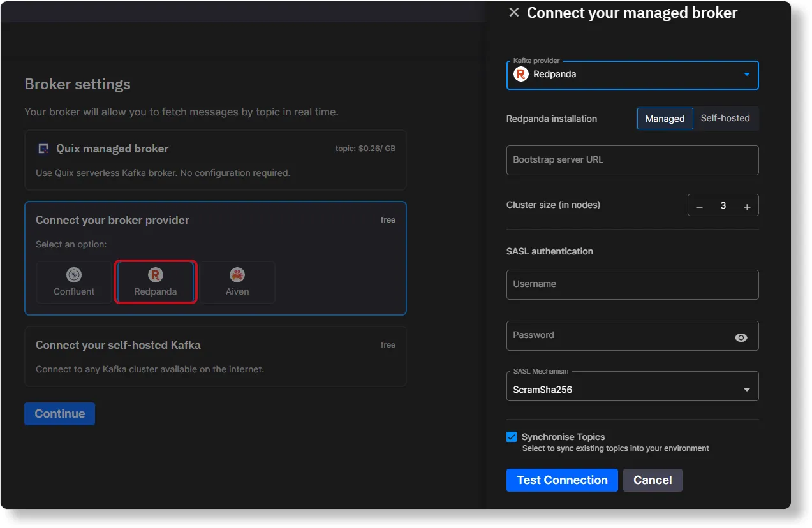Open the SASL Mechanism dropdown
Screen dimensions: 812x528
pyautogui.click(x=632, y=386)
